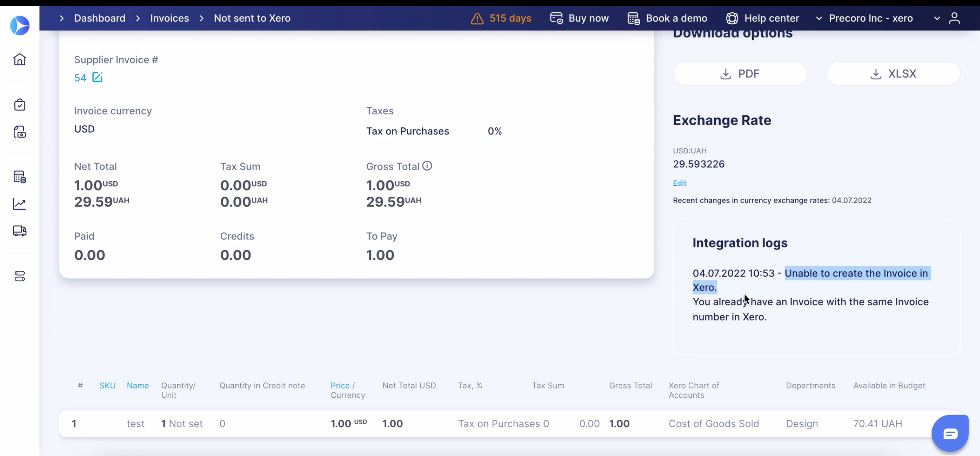Open the budgets calculator icon in sidebar
Image resolution: width=980 pixels, height=456 pixels.
(x=20, y=177)
